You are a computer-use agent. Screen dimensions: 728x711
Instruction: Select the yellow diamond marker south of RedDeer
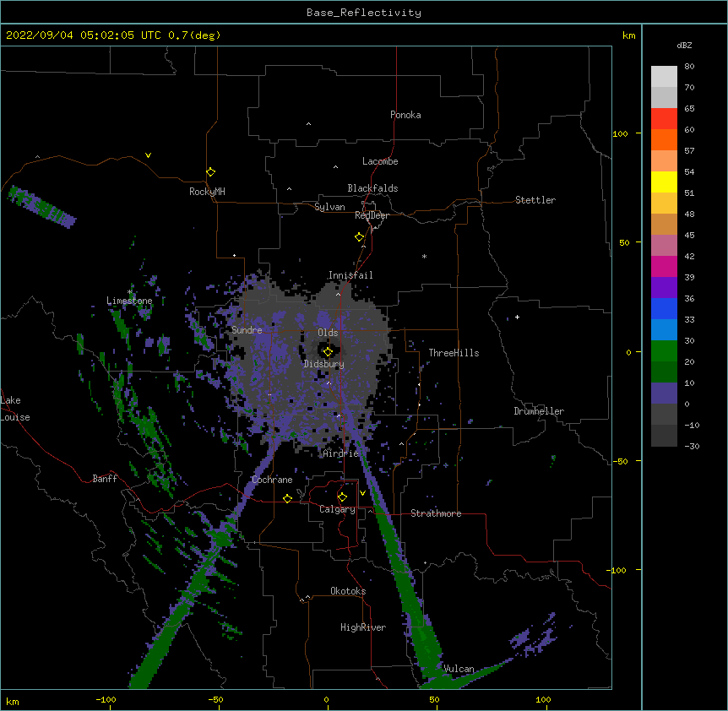360,236
